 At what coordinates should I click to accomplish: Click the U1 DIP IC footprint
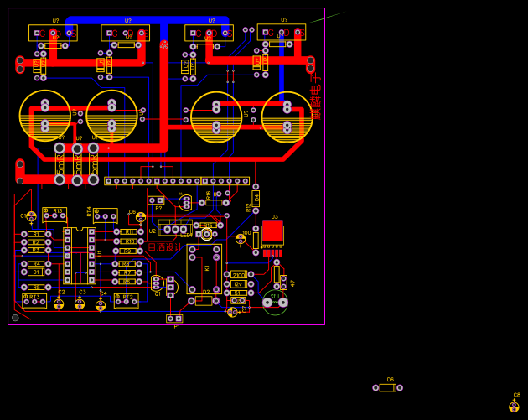[80, 256]
